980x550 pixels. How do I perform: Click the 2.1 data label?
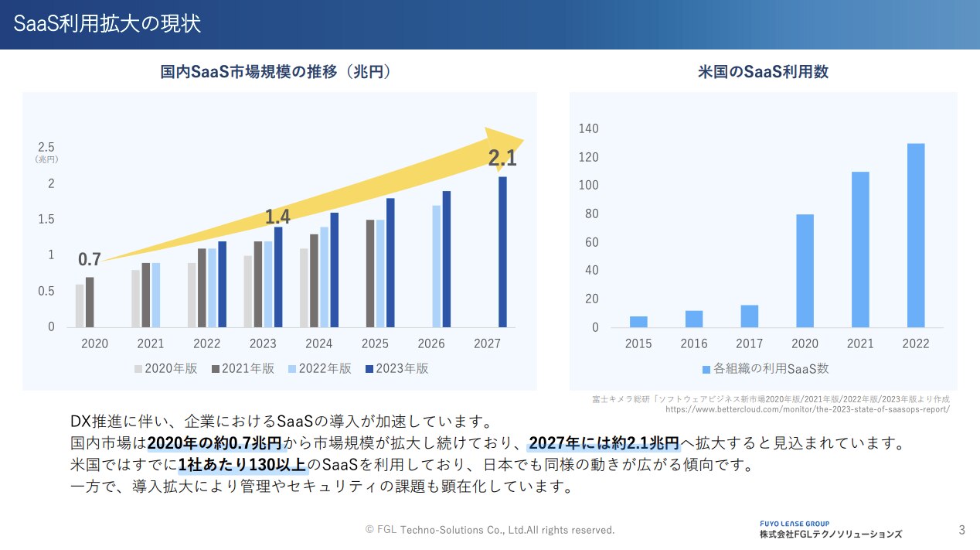pos(502,159)
